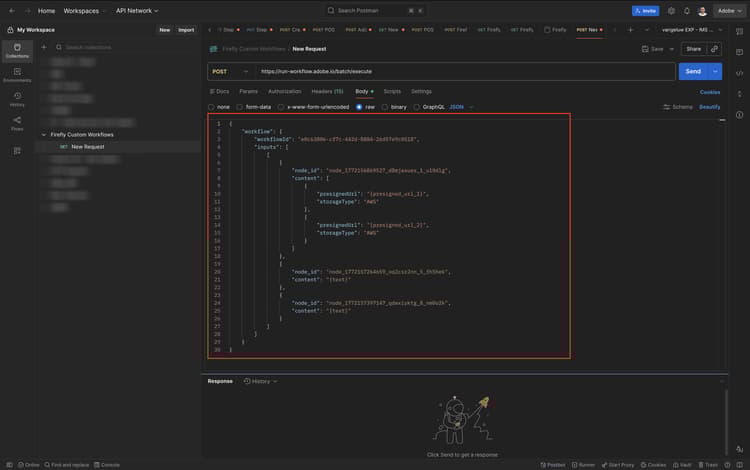
Task: Select the 'binary' body type radio
Action: [385, 106]
